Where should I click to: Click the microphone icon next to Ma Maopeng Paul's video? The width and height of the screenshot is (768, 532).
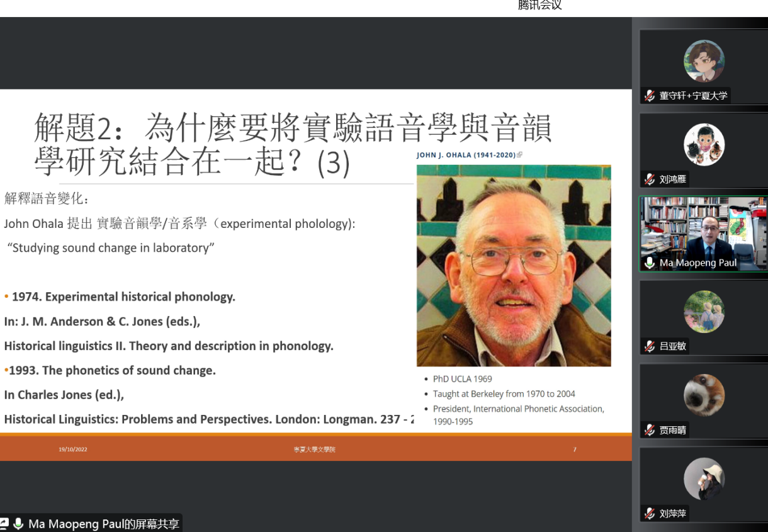[650, 263]
